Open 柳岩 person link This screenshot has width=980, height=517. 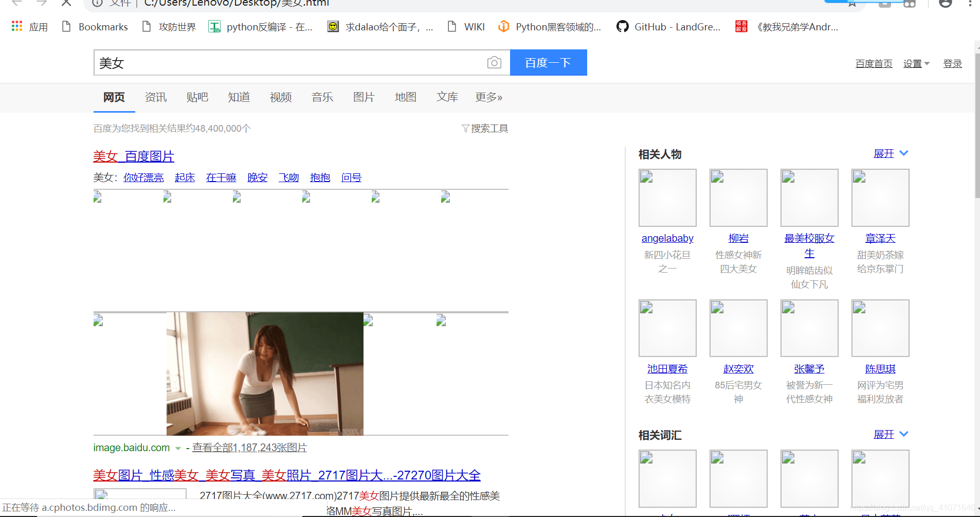(738, 238)
